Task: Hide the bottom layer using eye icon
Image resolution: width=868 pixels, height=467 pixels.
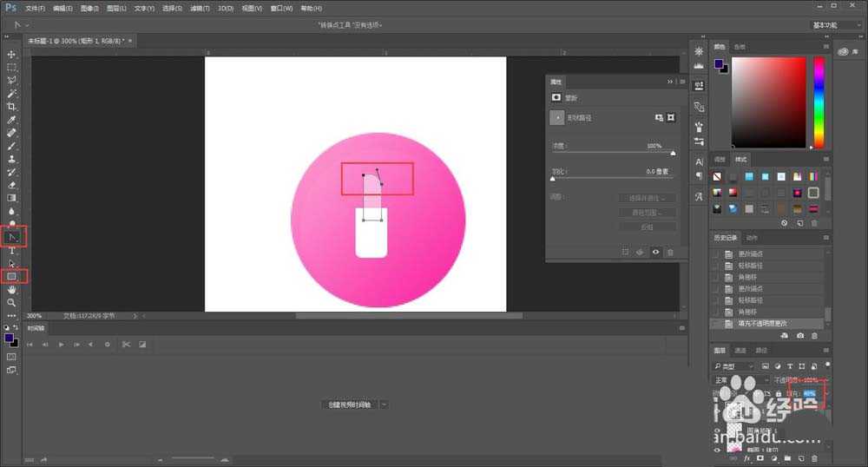Action: pyautogui.click(x=717, y=451)
